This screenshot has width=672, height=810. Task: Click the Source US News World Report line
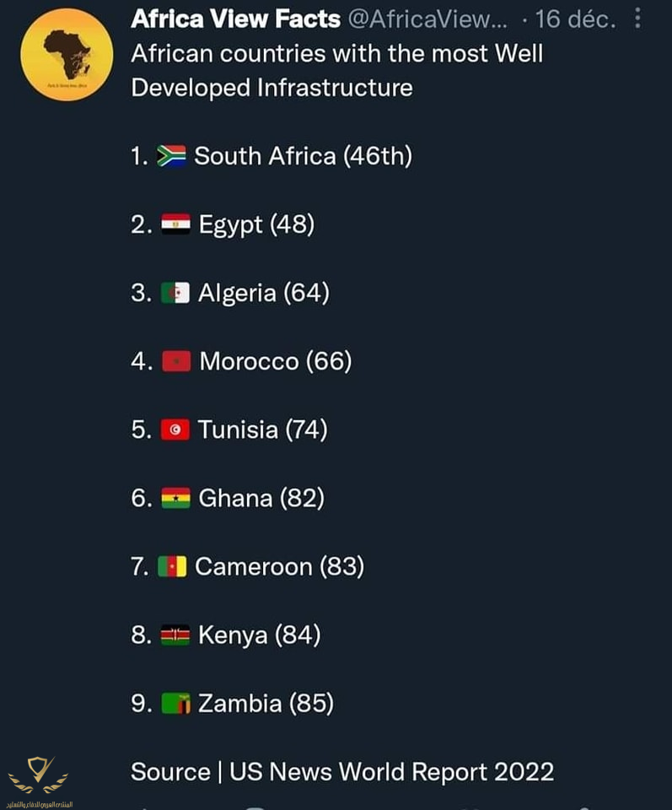tap(342, 772)
